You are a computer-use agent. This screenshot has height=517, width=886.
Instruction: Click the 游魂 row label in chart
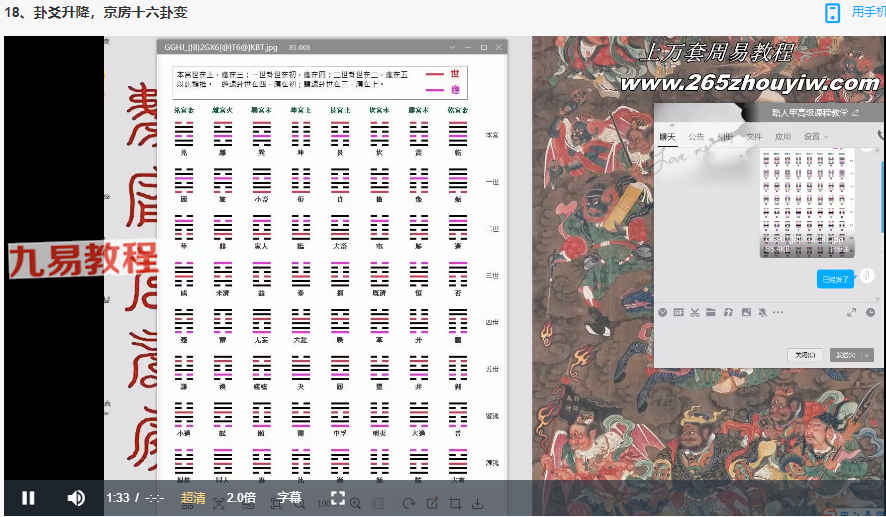pos(492,416)
